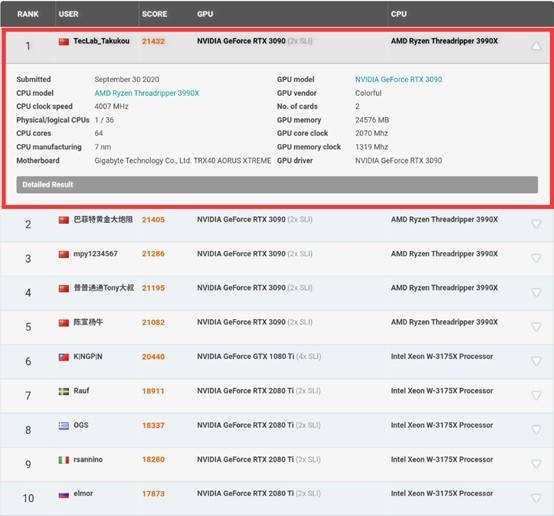Click the CPU manufacturing value 7 nm
The height and width of the screenshot is (516, 554).
103,147
